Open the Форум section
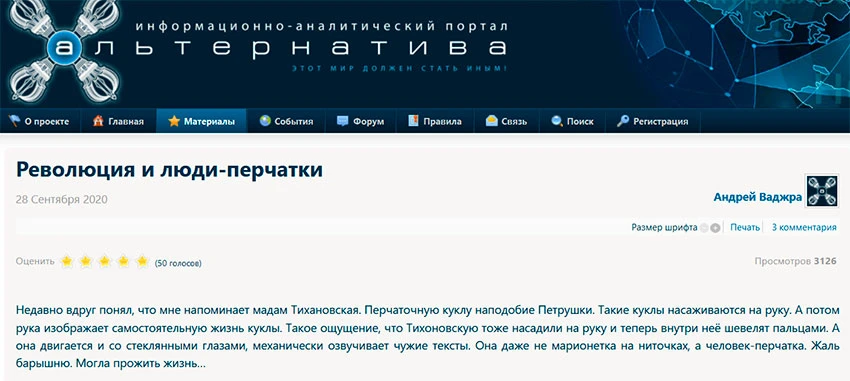Viewport: 850px width, 381px height. (x=360, y=121)
